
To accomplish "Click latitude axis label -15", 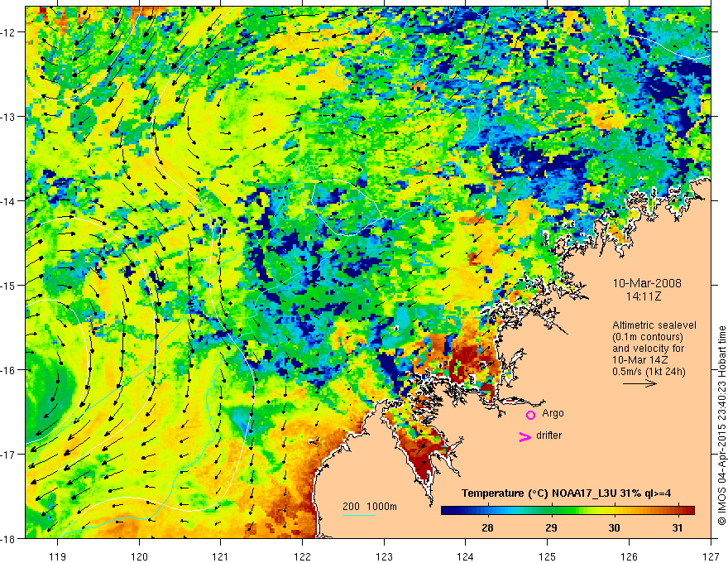I will [x=8, y=285].
